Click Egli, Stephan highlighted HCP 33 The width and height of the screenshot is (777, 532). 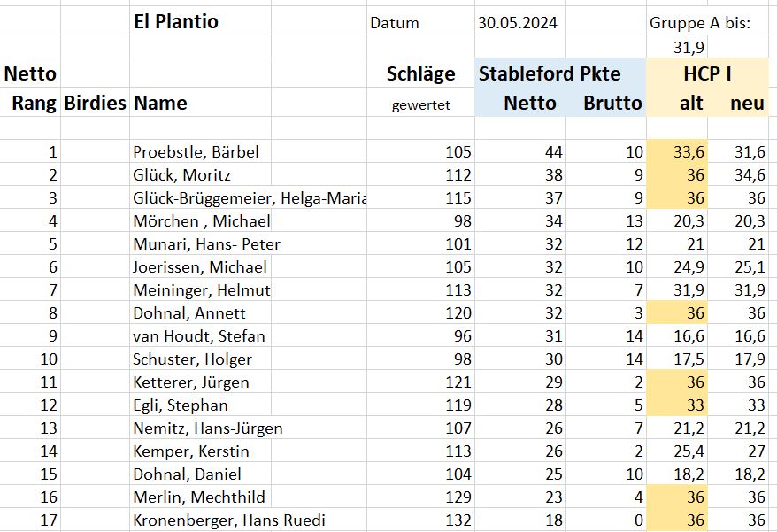tap(677, 405)
